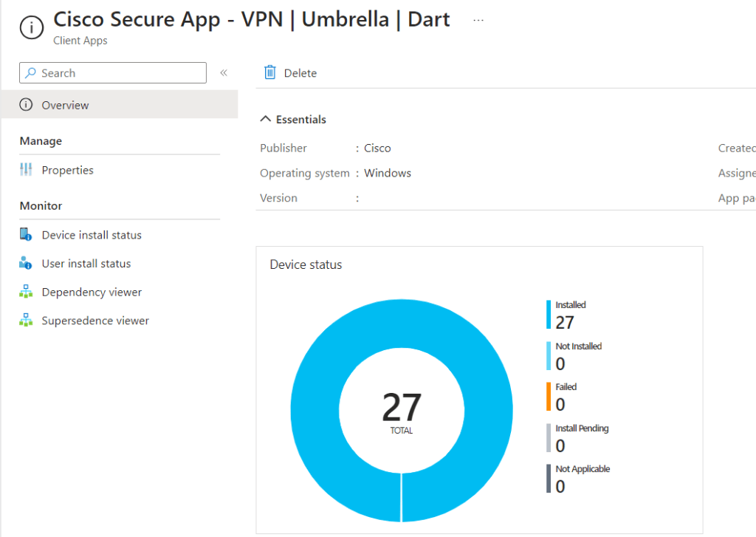
Task: Click the Dependency viewer hierarchy icon
Action: pyautogui.click(x=26, y=292)
